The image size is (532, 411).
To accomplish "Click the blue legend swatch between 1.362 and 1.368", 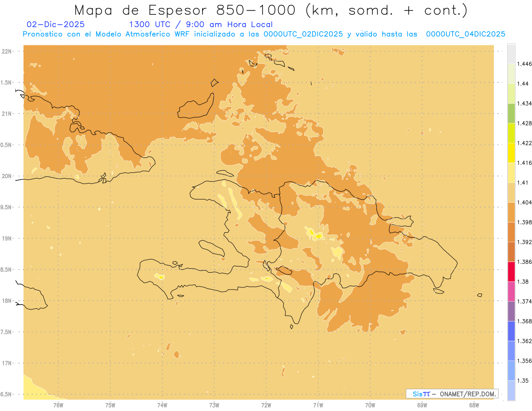I will pyautogui.click(x=511, y=331).
